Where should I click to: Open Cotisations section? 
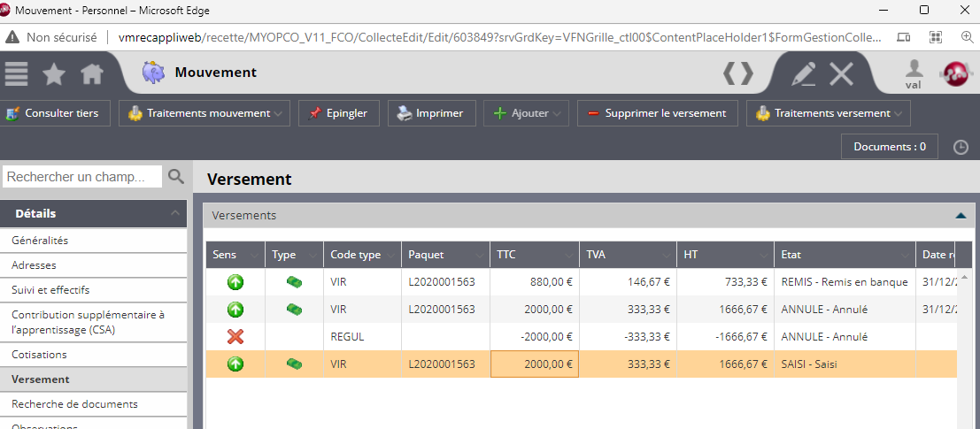click(x=93, y=355)
